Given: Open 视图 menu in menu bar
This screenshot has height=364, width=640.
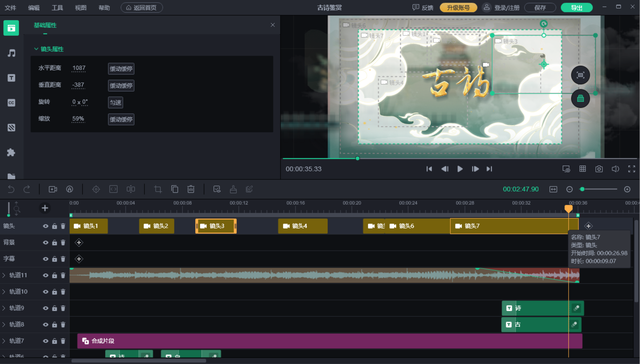Looking at the screenshot, I should pyautogui.click(x=82, y=7).
